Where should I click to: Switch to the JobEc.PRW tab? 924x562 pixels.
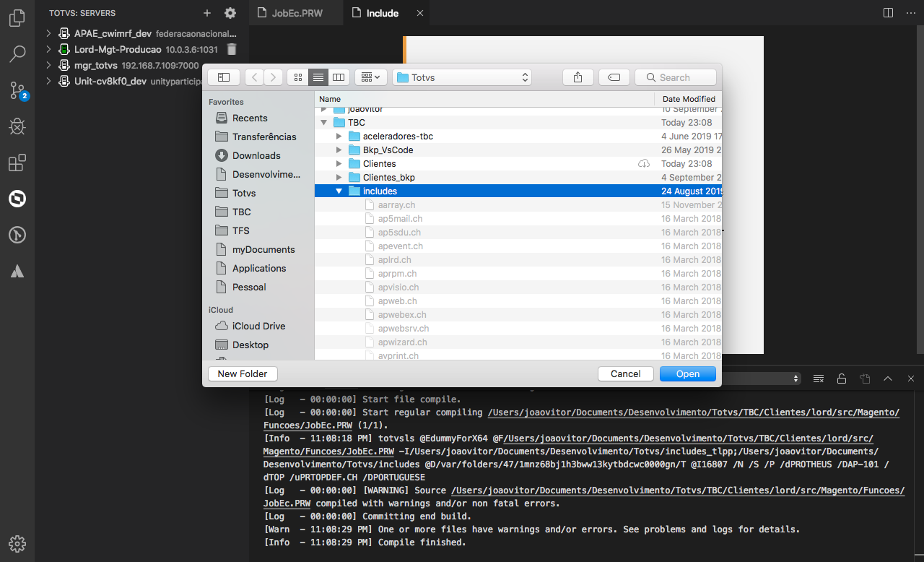(295, 12)
